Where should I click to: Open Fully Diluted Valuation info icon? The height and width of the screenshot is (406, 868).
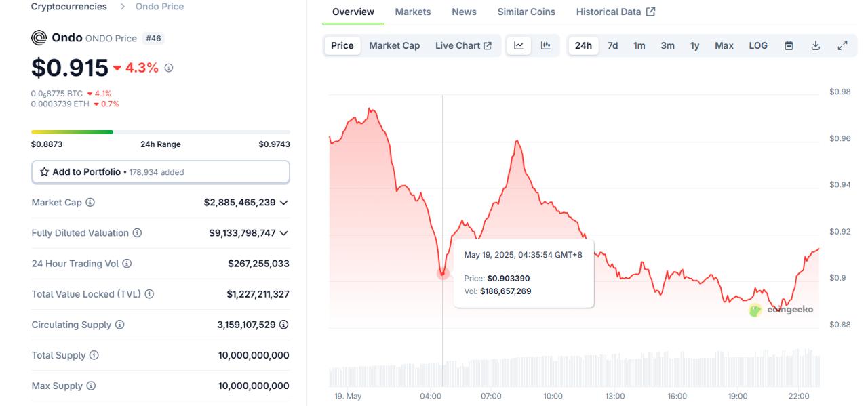[x=137, y=232]
